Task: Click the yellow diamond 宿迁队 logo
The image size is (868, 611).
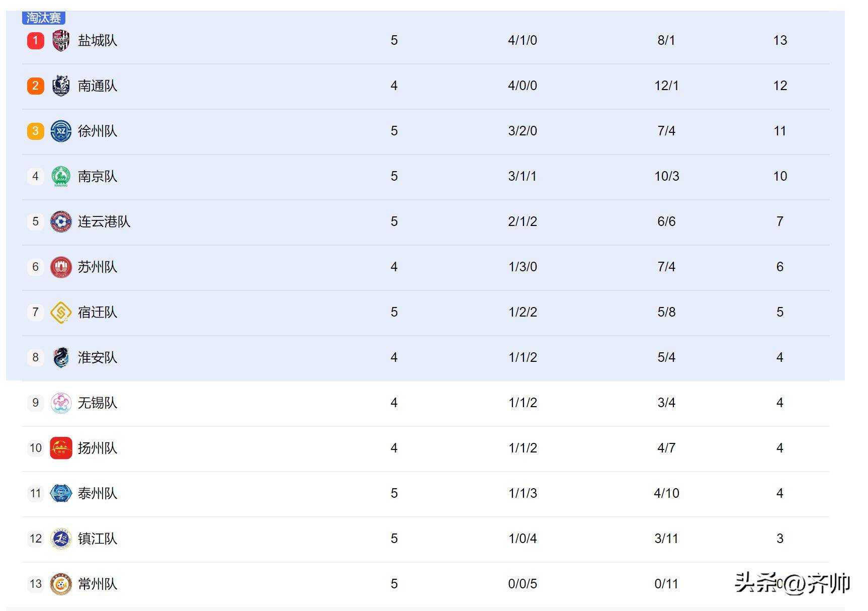Action: point(61,312)
